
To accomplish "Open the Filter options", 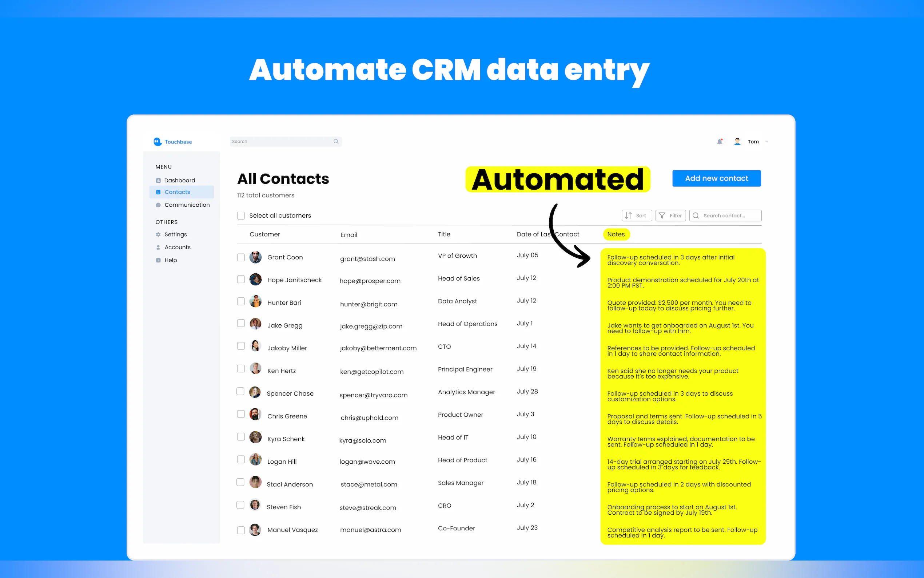I will [670, 215].
